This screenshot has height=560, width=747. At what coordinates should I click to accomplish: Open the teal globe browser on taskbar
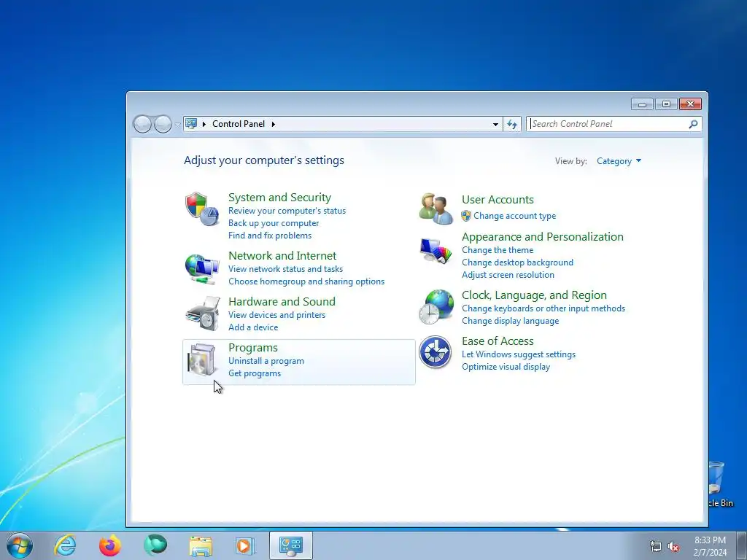[155, 545]
